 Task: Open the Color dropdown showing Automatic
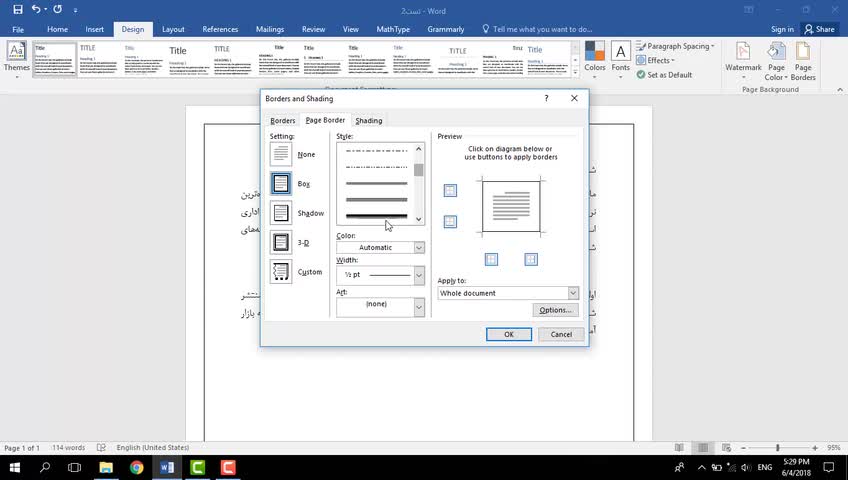point(380,248)
